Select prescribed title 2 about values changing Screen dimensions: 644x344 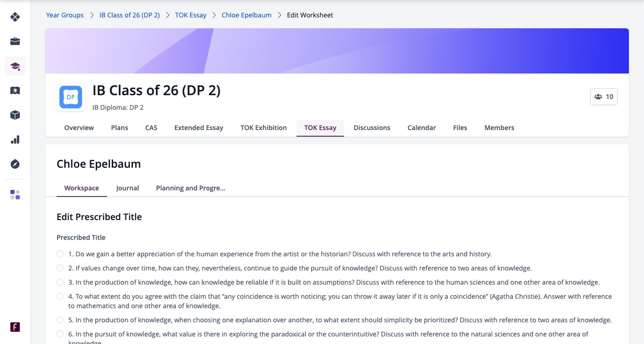(x=60, y=268)
